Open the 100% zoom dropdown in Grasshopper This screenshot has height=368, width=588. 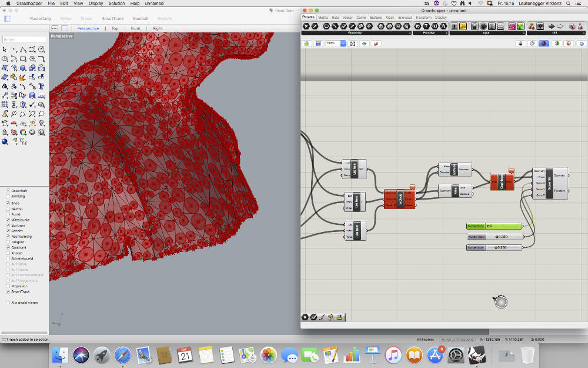tap(343, 44)
